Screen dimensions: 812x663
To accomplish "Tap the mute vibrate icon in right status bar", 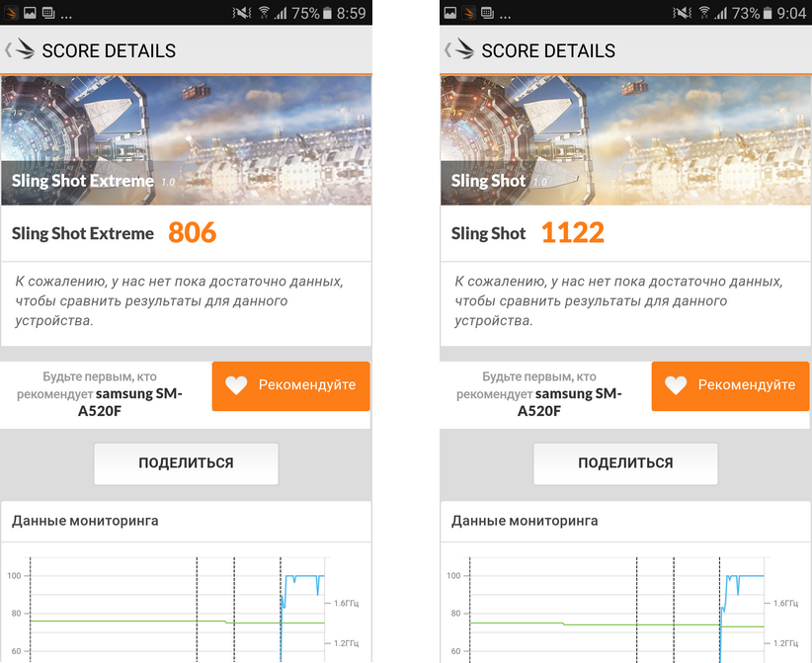I will tap(682, 13).
